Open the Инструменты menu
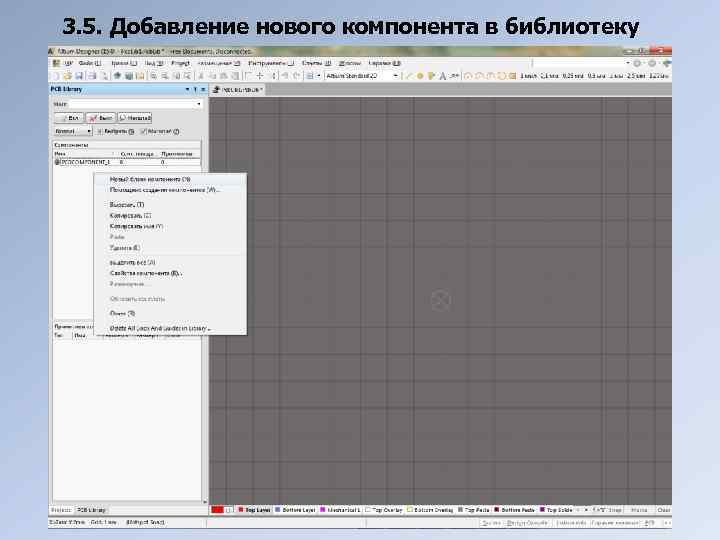Viewport: 720px width, 540px height. 271,63
